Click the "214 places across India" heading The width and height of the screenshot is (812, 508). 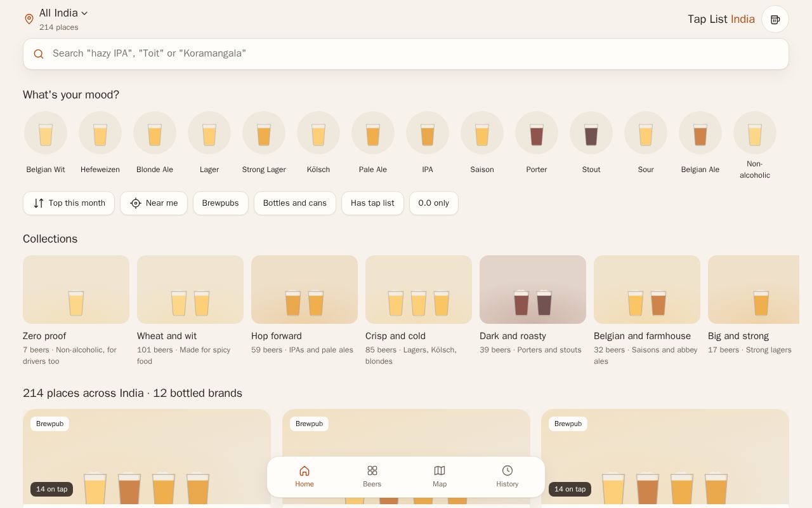tap(83, 393)
